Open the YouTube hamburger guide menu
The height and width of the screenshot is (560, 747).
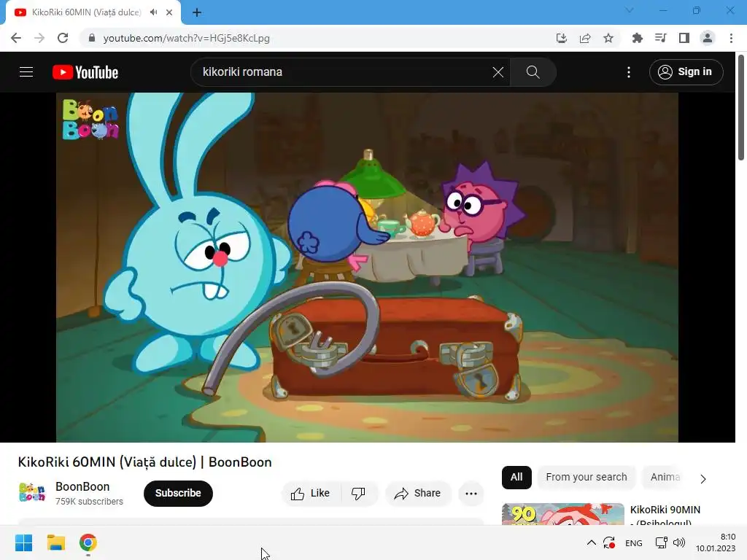(26, 72)
